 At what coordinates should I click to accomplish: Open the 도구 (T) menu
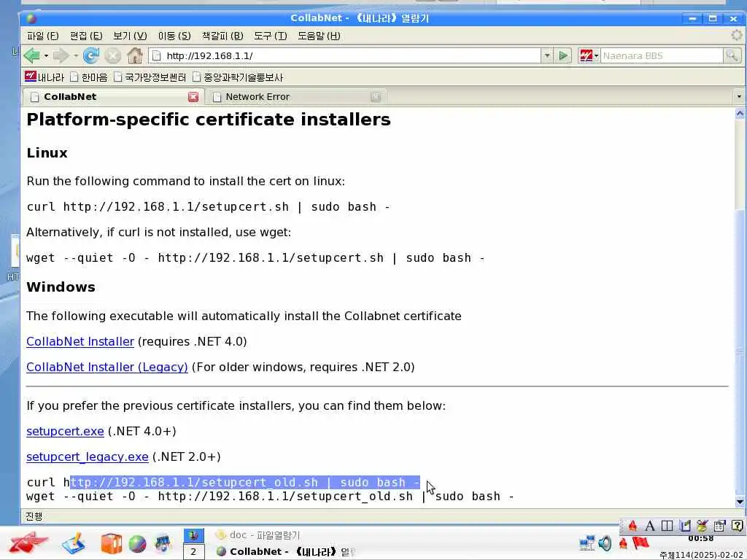coord(270,36)
